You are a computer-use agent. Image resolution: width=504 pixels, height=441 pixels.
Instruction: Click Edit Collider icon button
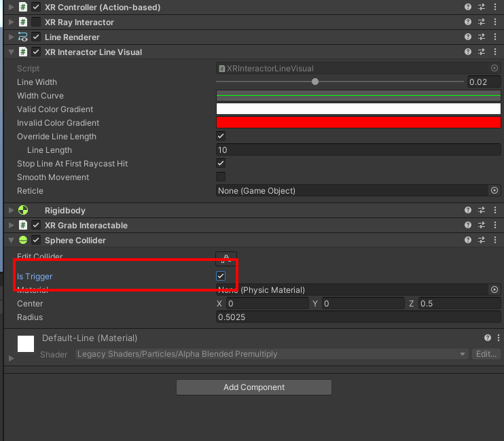coord(226,258)
